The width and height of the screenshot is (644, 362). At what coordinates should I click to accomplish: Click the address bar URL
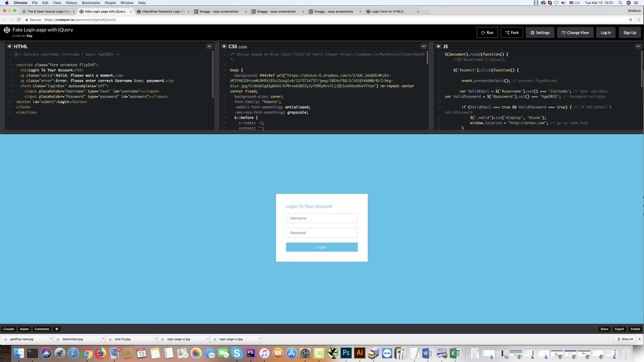pyautogui.click(x=80, y=20)
